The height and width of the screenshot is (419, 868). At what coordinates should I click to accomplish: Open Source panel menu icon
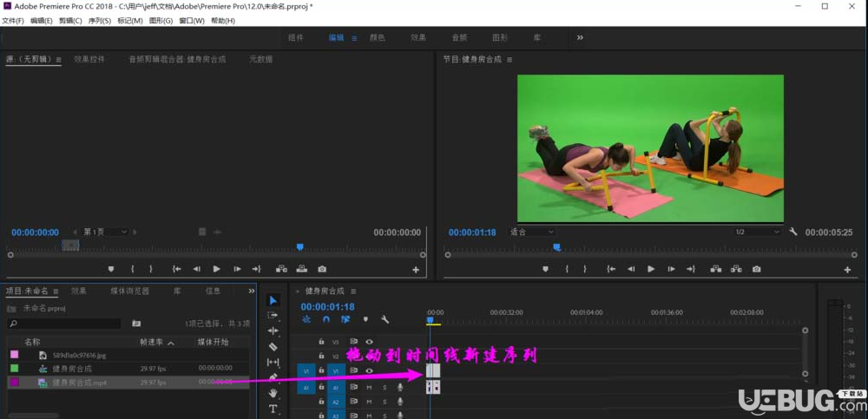tap(58, 59)
